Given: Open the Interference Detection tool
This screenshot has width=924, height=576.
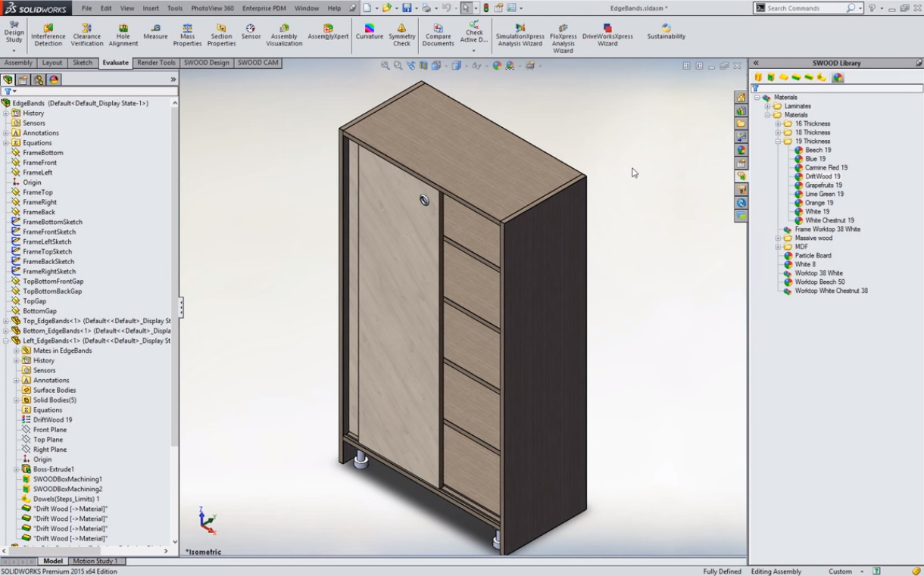Looking at the screenshot, I should [48, 35].
